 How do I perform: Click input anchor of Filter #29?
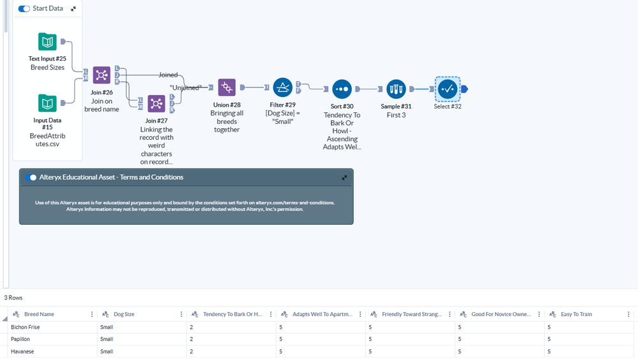[266, 87]
